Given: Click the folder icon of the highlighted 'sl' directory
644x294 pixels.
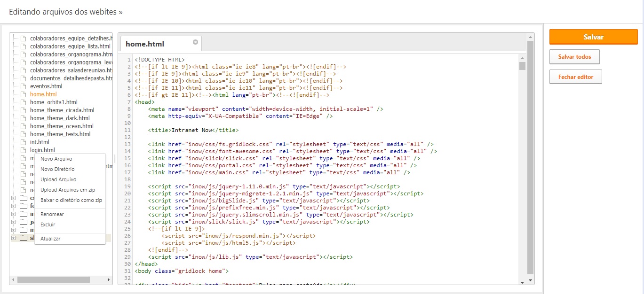Looking at the screenshot, I should [24, 238].
